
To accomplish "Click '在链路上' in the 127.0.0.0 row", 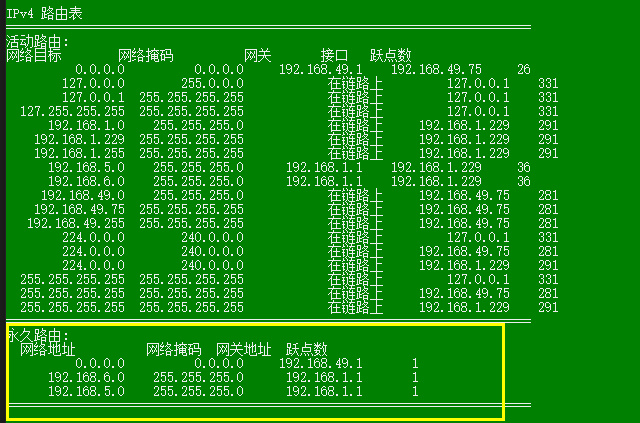I will coord(355,83).
